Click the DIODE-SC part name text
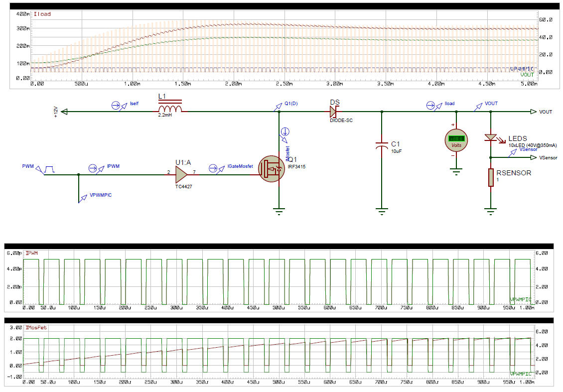This screenshot has width=563, height=392. point(341,120)
